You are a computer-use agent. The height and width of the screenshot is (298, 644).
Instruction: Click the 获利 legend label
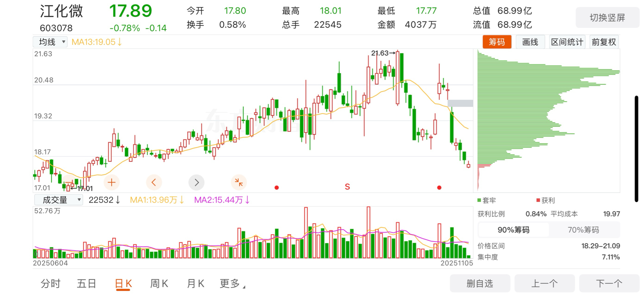tap(546, 200)
